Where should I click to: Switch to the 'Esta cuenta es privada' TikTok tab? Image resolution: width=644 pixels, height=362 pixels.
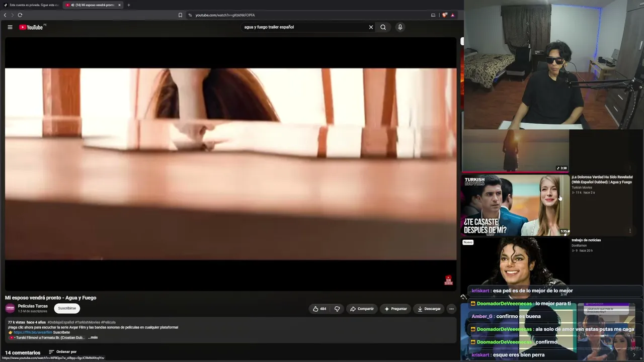click(31, 5)
